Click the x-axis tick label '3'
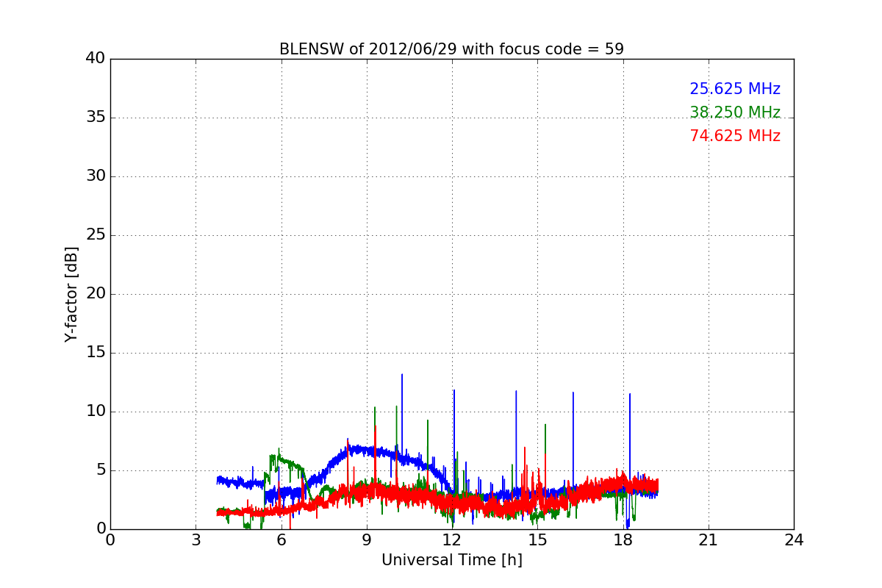The width and height of the screenshot is (882, 588). click(x=196, y=540)
